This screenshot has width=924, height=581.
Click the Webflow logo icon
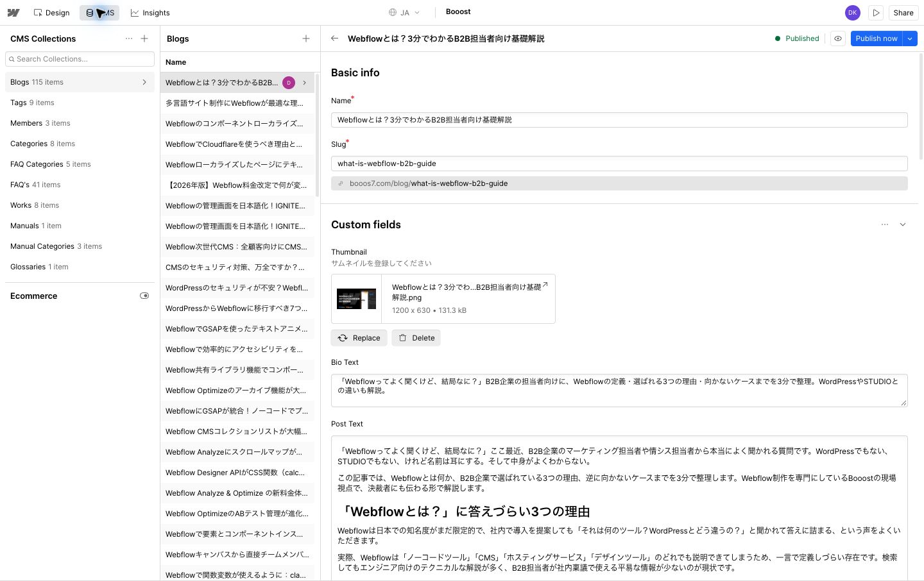click(13, 13)
